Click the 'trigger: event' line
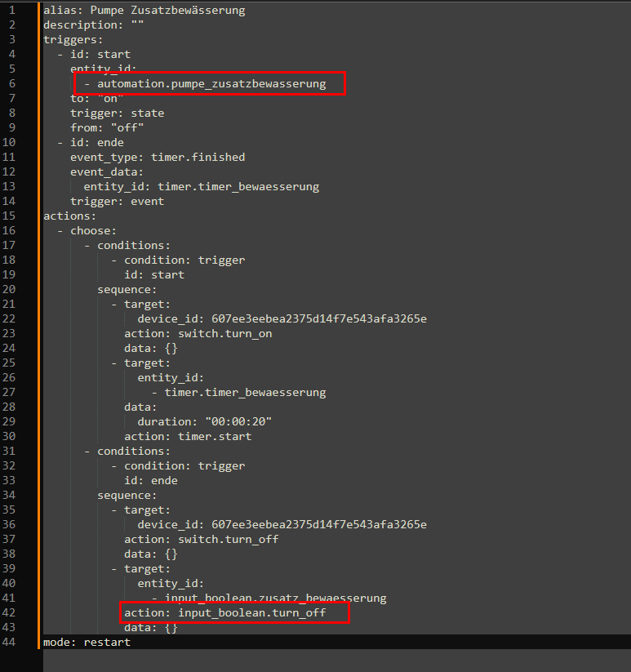631x672 pixels. (x=117, y=202)
